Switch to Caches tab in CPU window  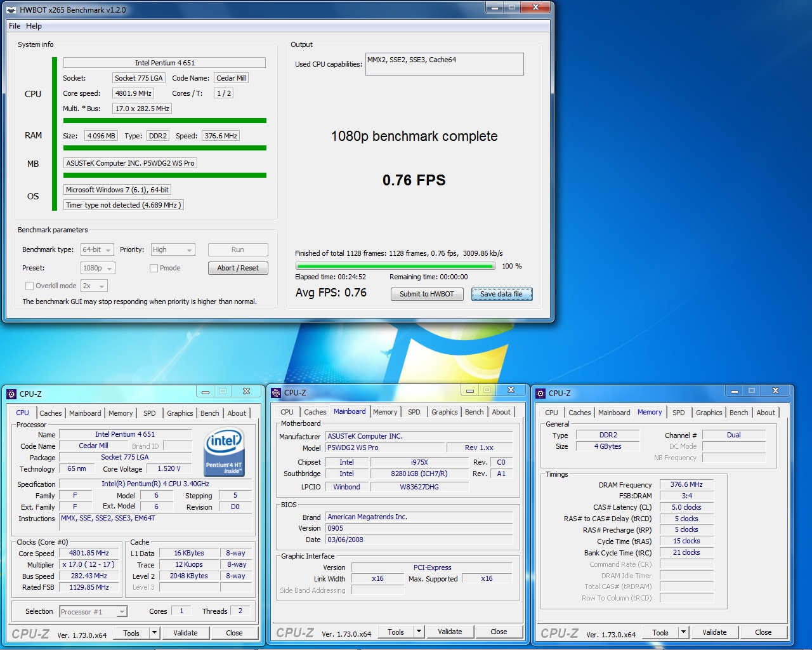(51, 413)
